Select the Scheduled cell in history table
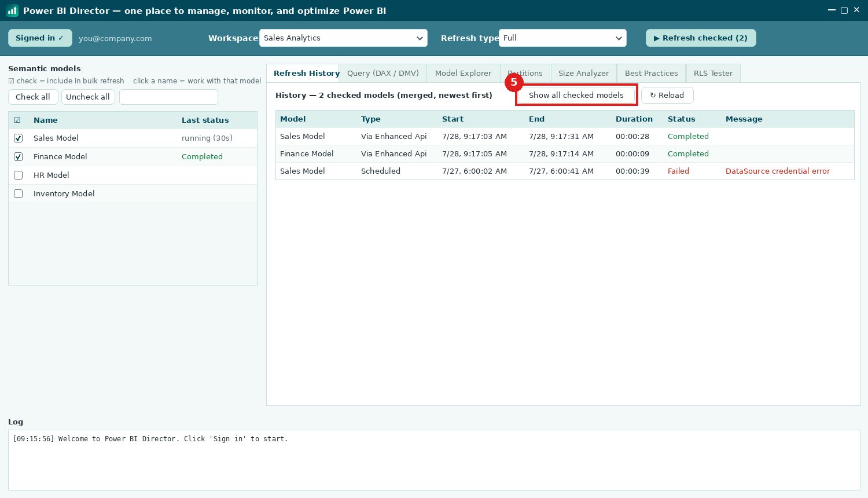This screenshot has height=498, width=868. (x=380, y=171)
